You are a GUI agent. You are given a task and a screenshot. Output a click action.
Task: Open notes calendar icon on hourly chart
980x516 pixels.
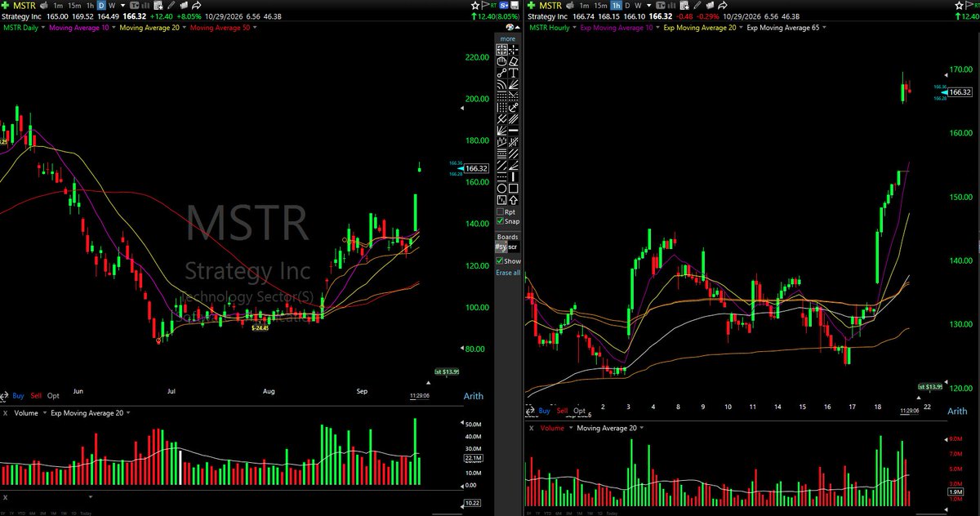(x=684, y=6)
